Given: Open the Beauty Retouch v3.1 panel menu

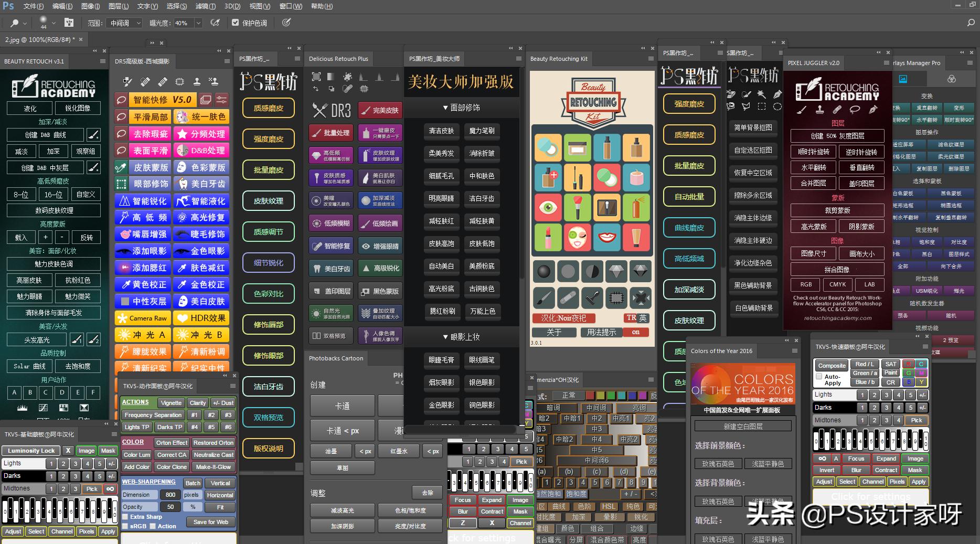Looking at the screenshot, I should coord(103,61).
